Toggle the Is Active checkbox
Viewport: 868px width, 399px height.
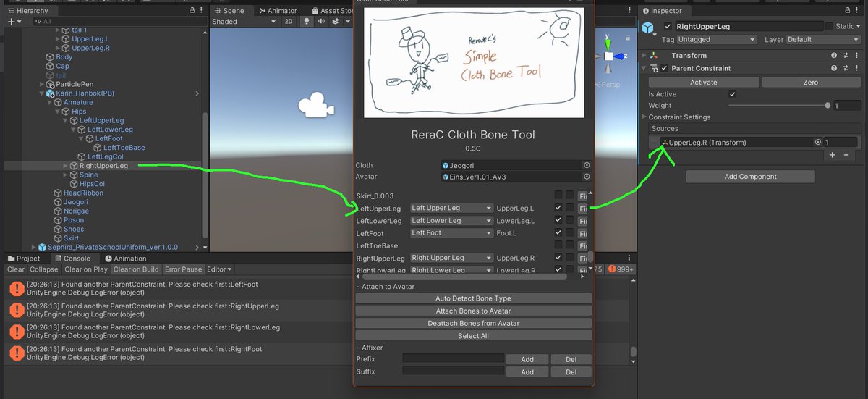click(733, 94)
